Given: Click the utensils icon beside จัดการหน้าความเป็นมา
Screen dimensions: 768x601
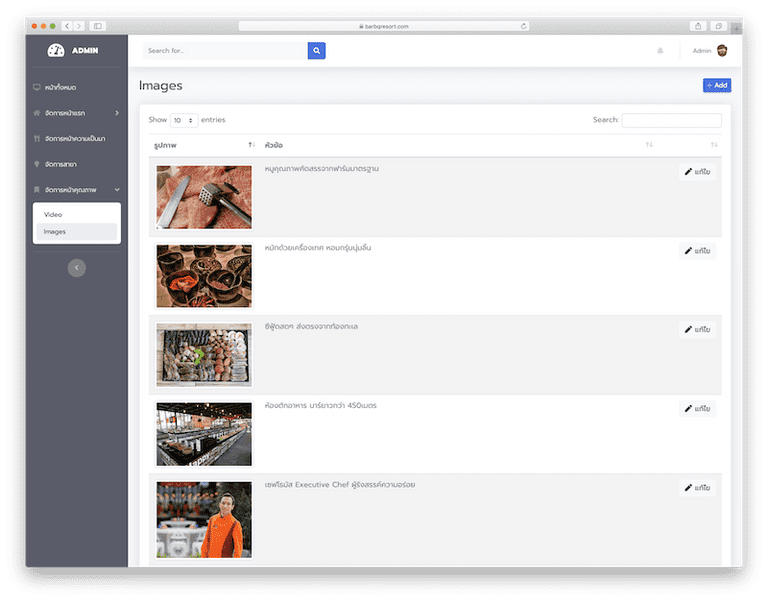Looking at the screenshot, I should [x=37, y=139].
